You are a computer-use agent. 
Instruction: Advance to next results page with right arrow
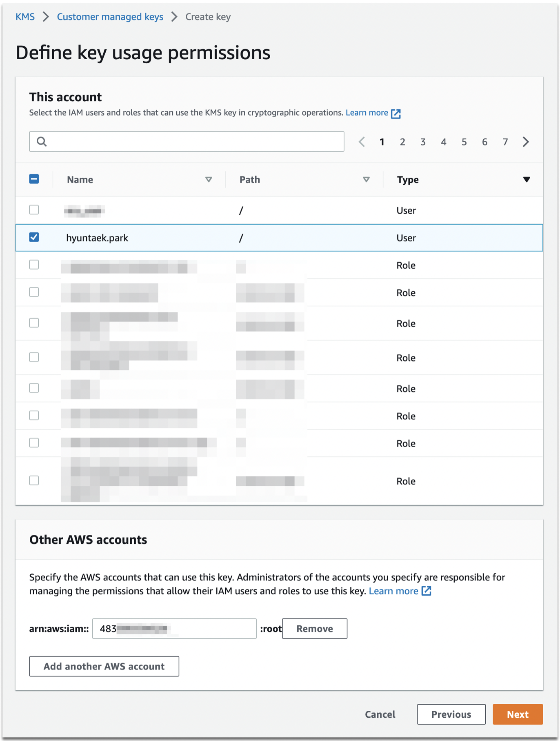[x=526, y=142]
